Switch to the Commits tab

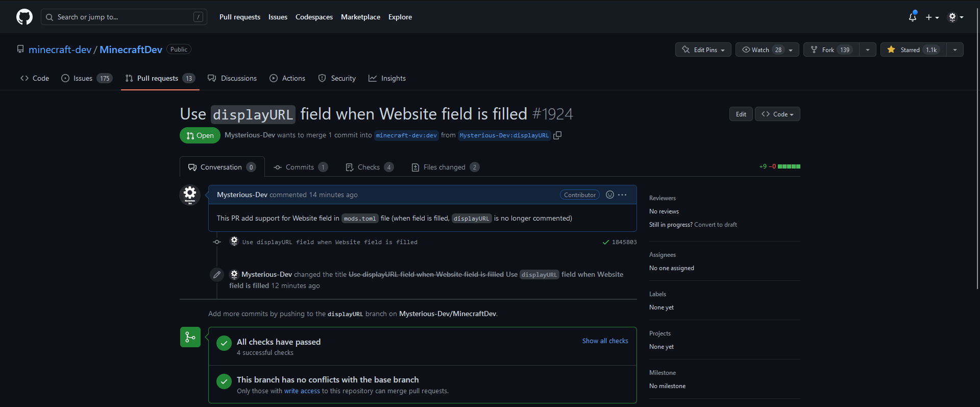pos(301,167)
